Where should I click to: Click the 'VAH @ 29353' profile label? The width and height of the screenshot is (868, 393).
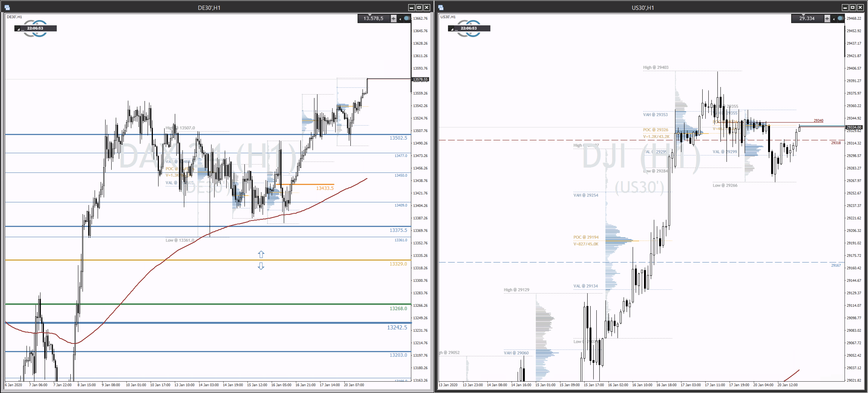(x=655, y=114)
